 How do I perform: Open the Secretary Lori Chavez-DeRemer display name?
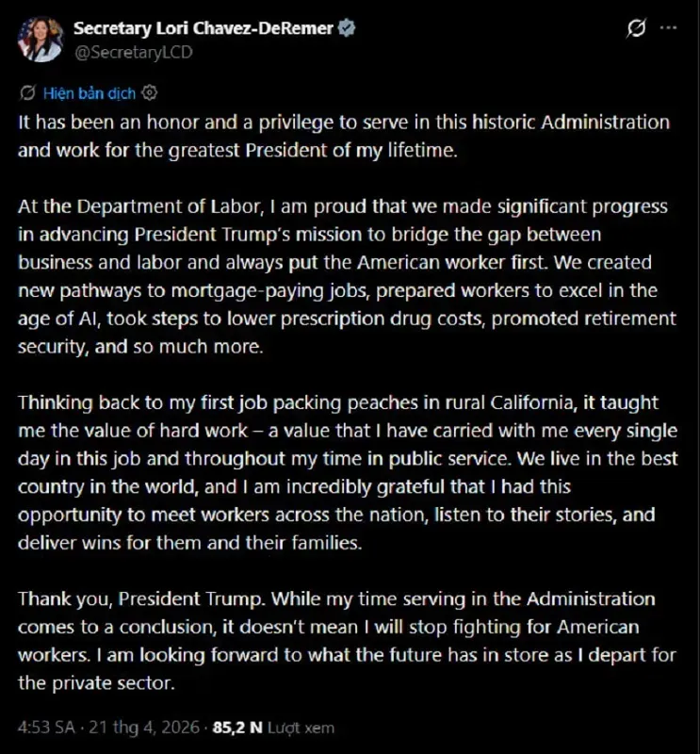[203, 29]
